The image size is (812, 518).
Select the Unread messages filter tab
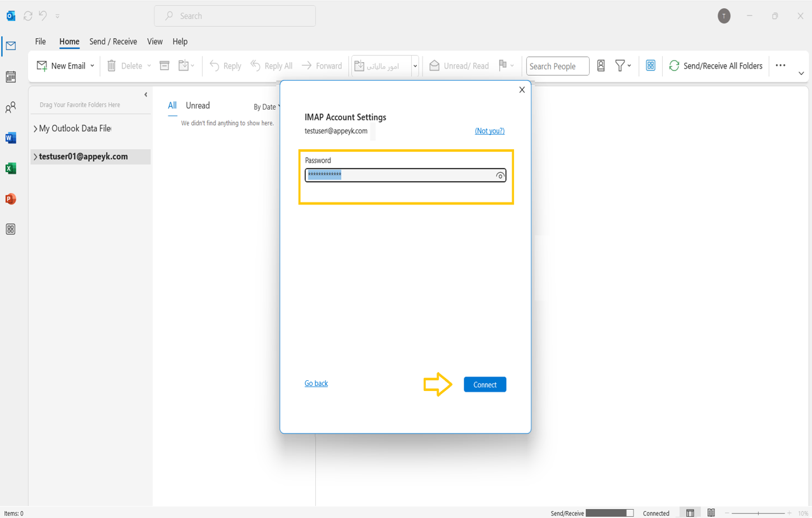click(198, 105)
